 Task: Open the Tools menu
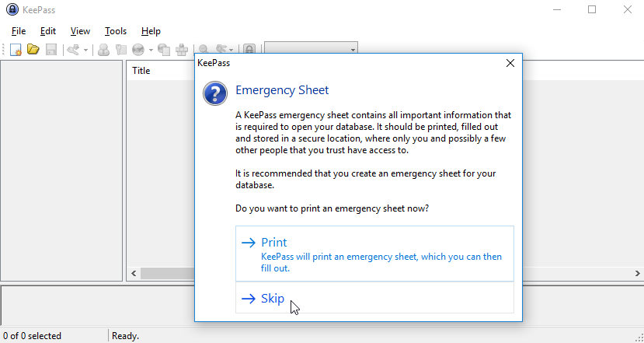(x=115, y=31)
